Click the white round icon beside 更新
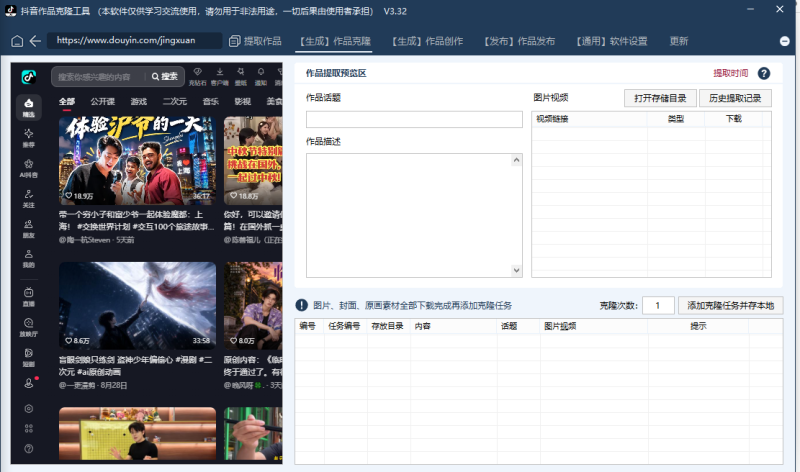The width and height of the screenshot is (800, 472). 785,41
